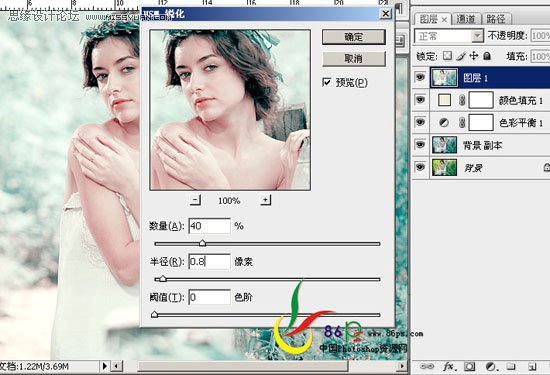Click the lock image pixels brush icon
Screen dimensions: 550x375
pyautogui.click(x=461, y=56)
